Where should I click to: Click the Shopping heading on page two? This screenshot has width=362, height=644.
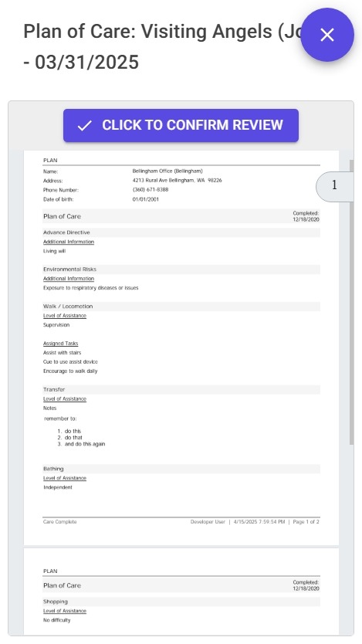tap(56, 602)
